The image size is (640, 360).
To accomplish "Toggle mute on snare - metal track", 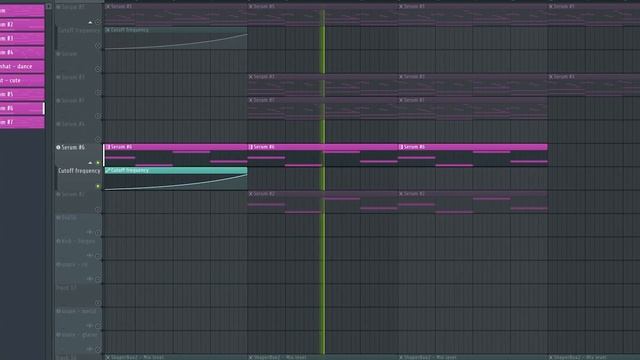I will [x=98, y=326].
